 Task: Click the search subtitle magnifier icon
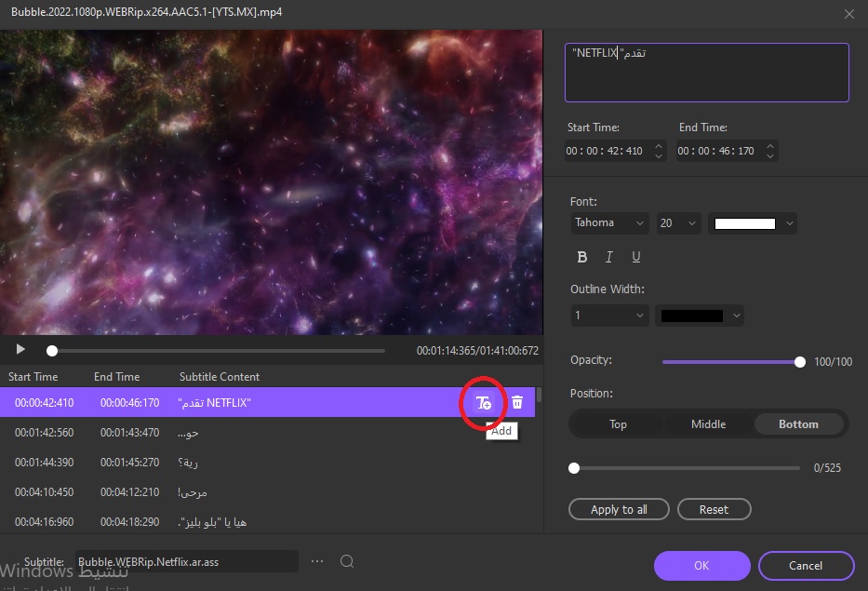point(347,561)
